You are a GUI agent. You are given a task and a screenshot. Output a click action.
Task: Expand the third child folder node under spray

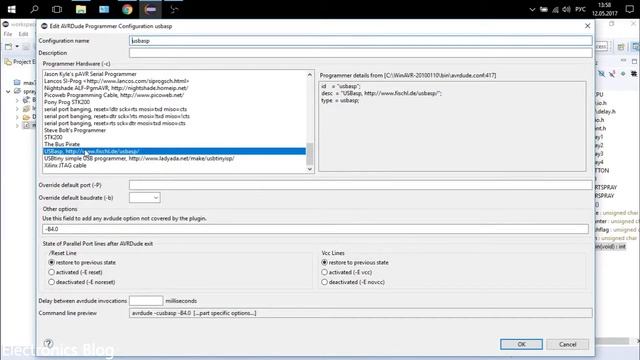pyautogui.click(x=17, y=117)
